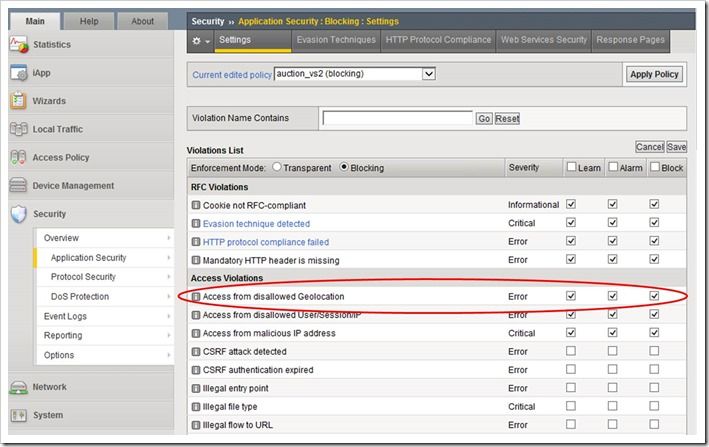
Task: Click the Apply Policy button
Action: click(x=654, y=74)
